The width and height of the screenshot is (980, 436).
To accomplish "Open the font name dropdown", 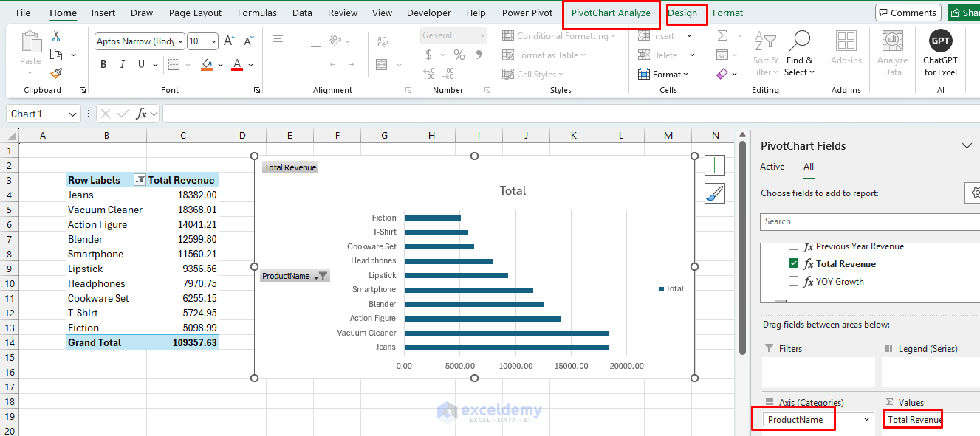I will pos(180,41).
